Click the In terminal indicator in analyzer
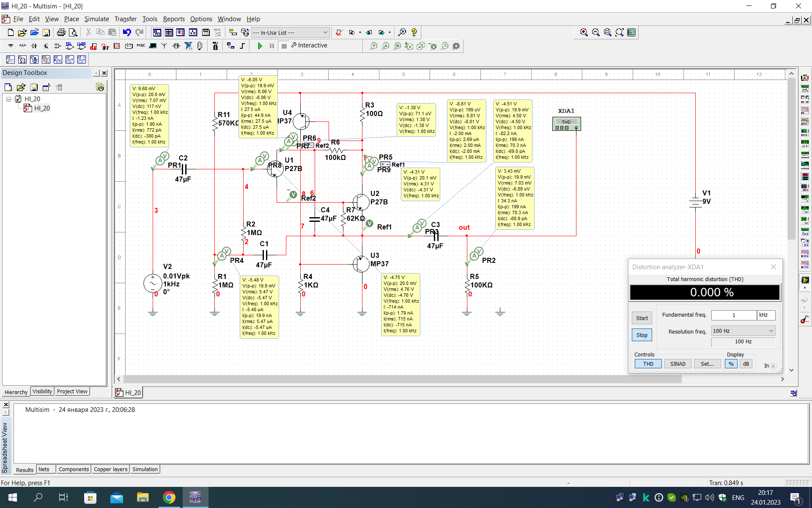The width and height of the screenshot is (812, 508). [773, 366]
